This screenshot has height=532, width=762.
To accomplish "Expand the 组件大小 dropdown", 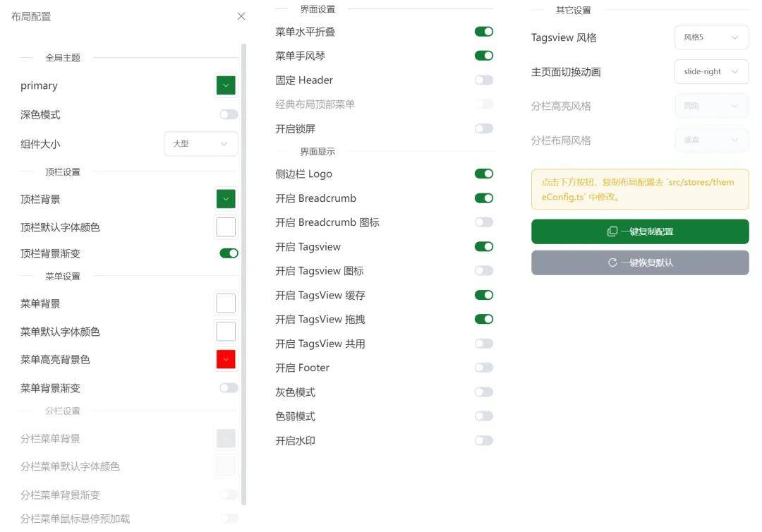I will pyautogui.click(x=201, y=144).
